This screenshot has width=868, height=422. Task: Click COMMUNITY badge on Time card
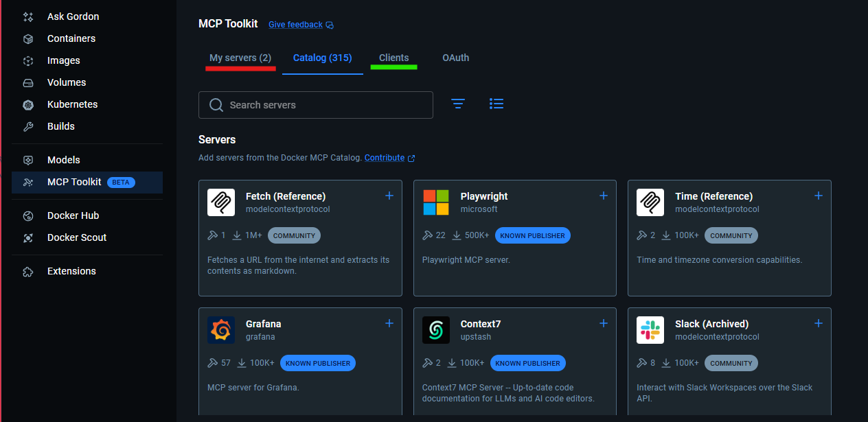point(731,235)
